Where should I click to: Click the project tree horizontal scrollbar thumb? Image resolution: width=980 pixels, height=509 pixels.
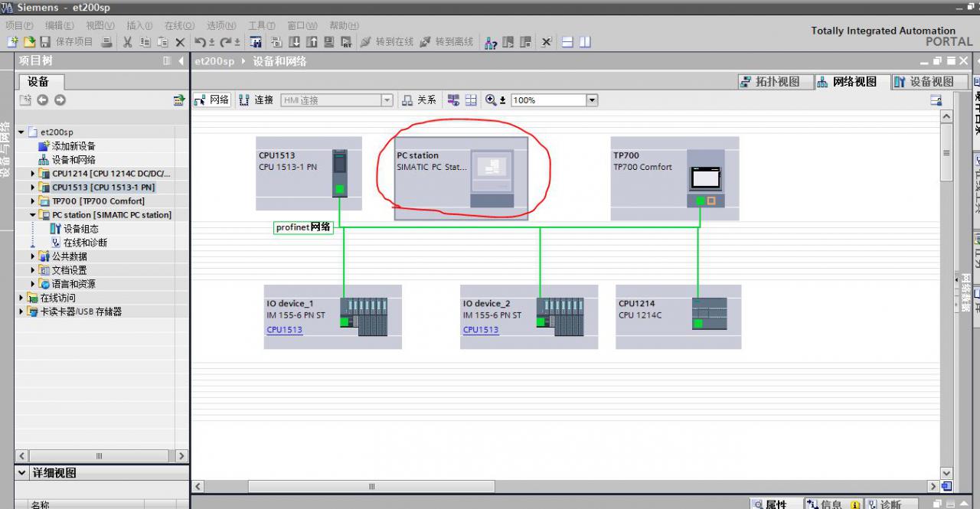click(x=98, y=455)
